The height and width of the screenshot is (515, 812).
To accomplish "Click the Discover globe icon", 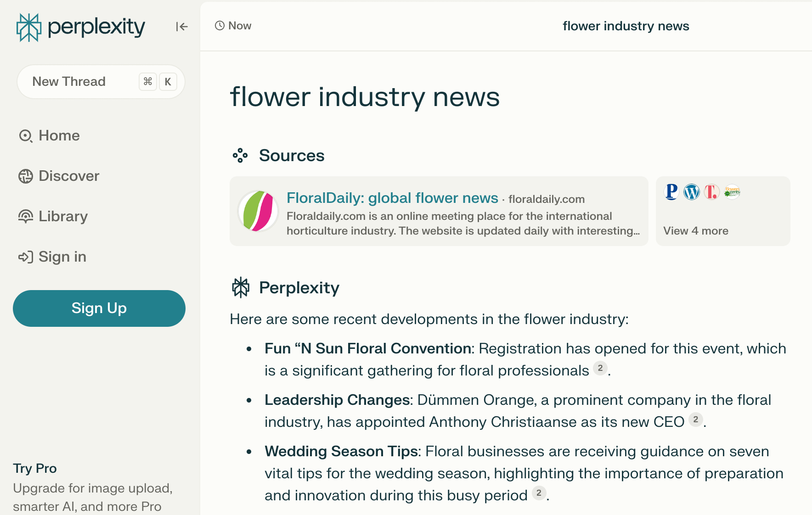I will (x=26, y=176).
